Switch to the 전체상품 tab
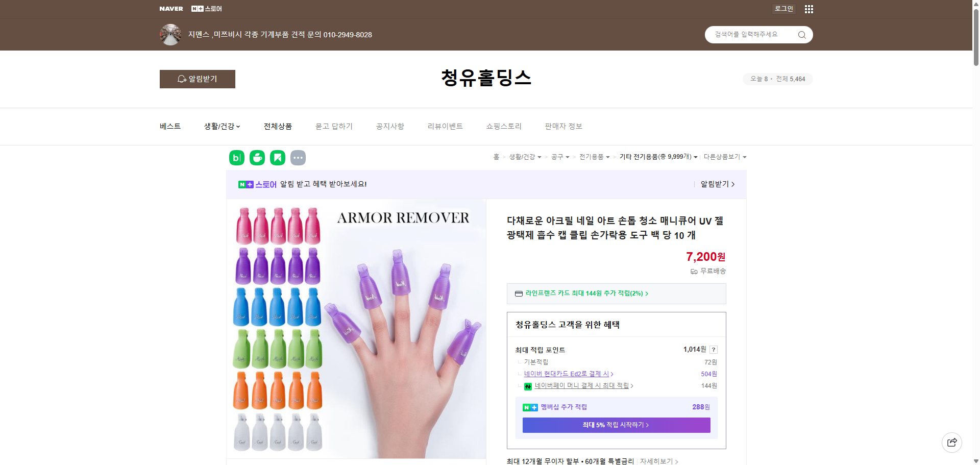Viewport: 980px width, 465px height. (x=278, y=126)
